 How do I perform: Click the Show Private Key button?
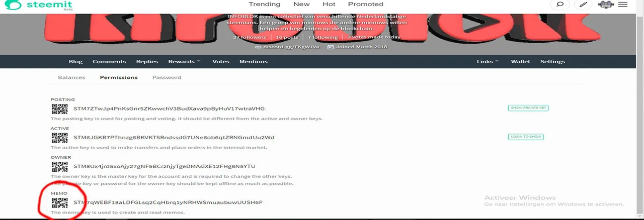click(528, 108)
